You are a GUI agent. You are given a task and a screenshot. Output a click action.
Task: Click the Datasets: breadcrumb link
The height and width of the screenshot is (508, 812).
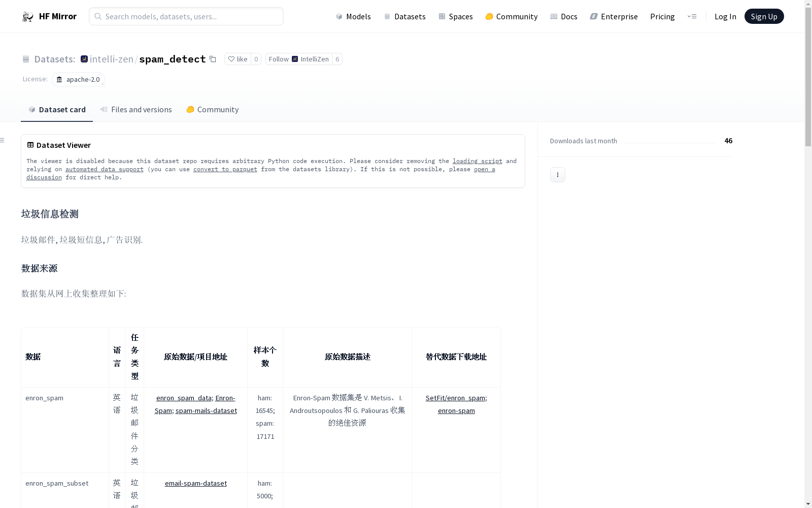[54, 59]
